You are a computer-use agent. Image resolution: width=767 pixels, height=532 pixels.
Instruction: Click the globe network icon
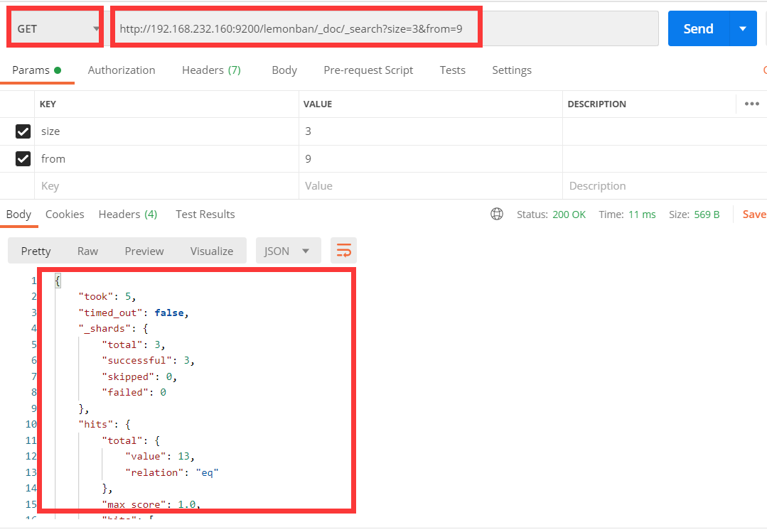[497, 214]
